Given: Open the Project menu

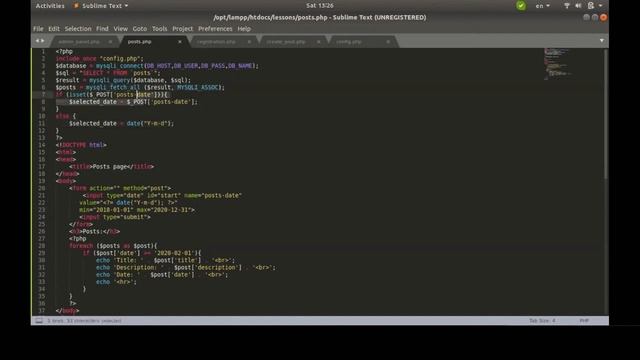Looking at the screenshot, I should coord(182,29).
